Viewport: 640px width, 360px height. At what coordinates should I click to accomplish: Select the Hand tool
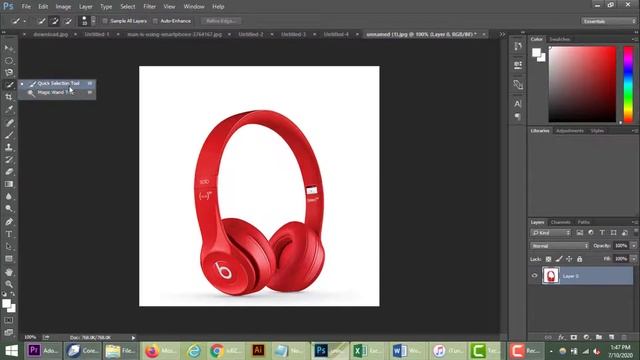coord(9,272)
